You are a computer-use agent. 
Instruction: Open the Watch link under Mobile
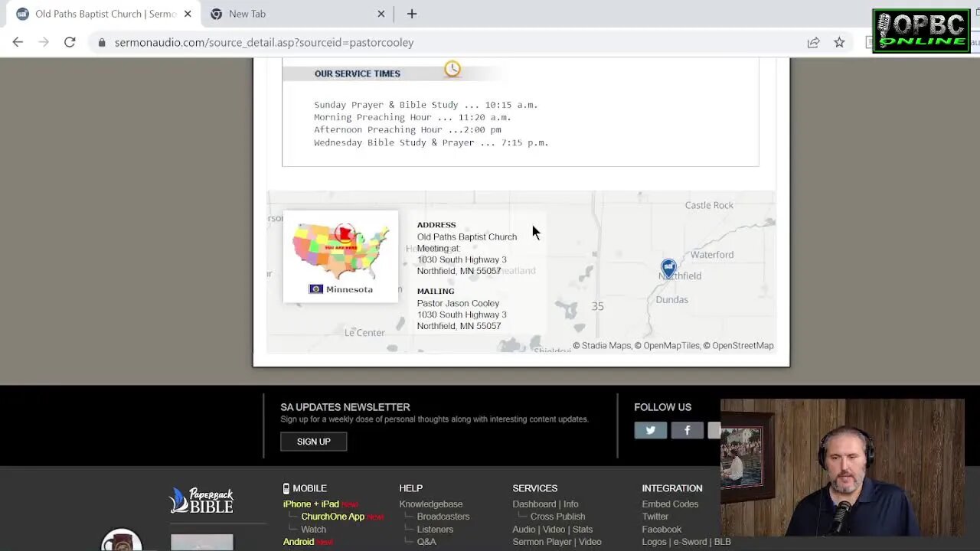(x=313, y=530)
